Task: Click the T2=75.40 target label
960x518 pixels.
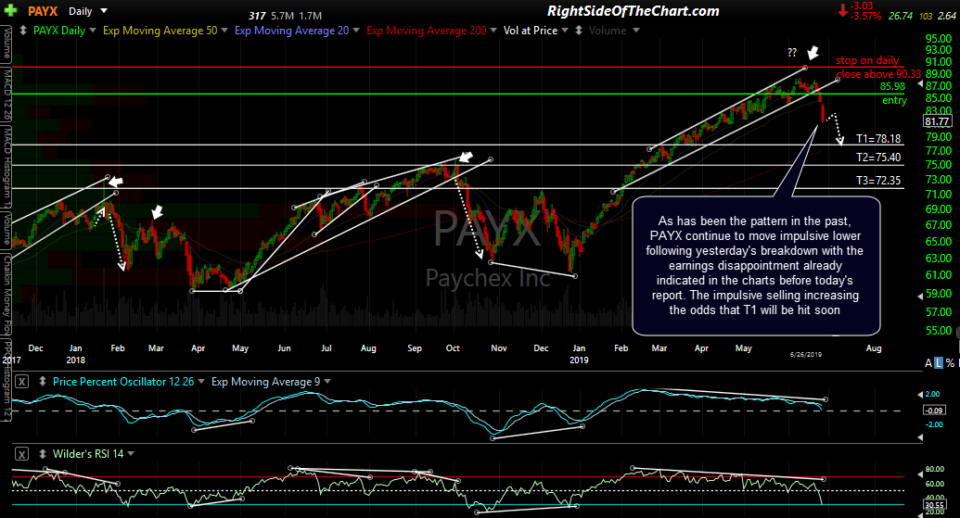Action: click(879, 157)
